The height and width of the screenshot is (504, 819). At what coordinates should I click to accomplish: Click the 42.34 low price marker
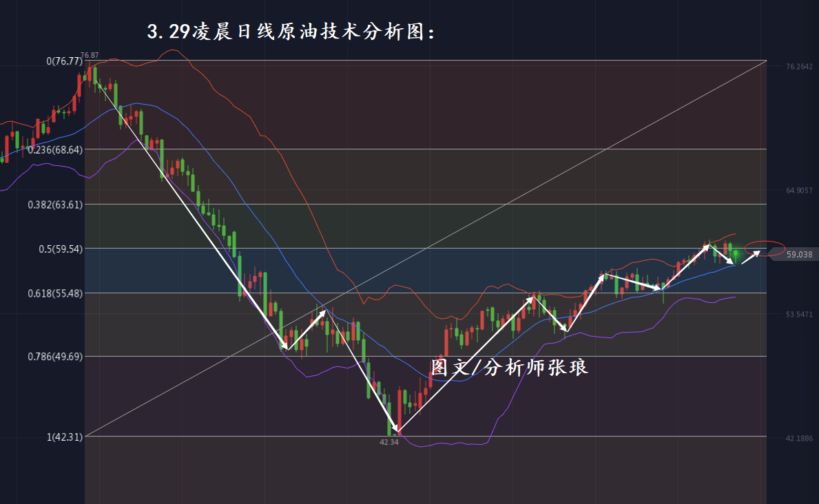[389, 442]
